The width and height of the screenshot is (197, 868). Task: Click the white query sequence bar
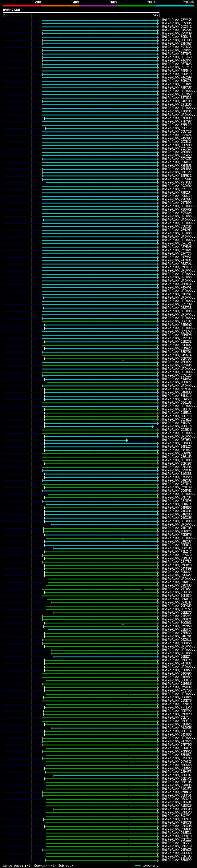click(x=81, y=12)
